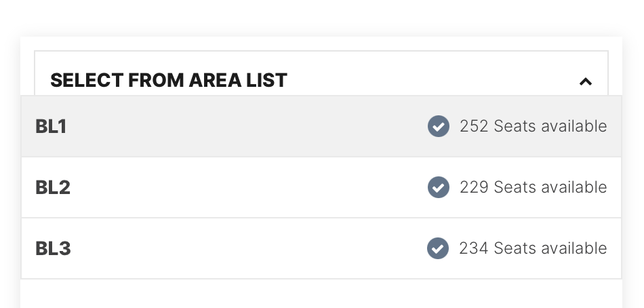Click the number 229 in BL2 row
This screenshot has width=644, height=308.
click(x=474, y=187)
